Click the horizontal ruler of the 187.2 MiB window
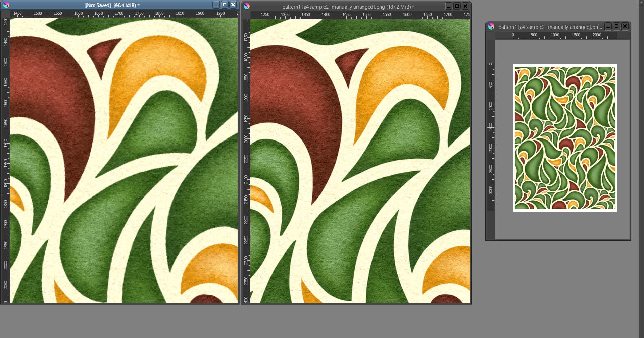The image size is (644, 338). tap(360, 15)
